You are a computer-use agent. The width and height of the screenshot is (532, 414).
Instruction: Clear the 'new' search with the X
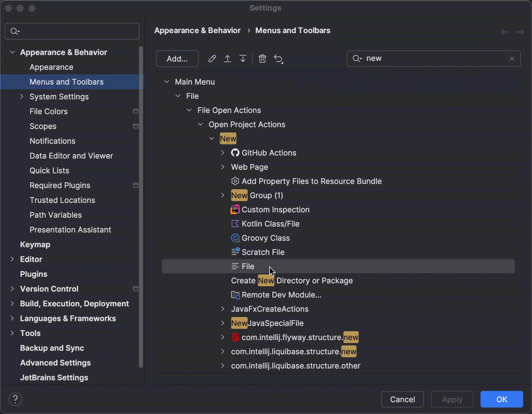pyautogui.click(x=512, y=59)
